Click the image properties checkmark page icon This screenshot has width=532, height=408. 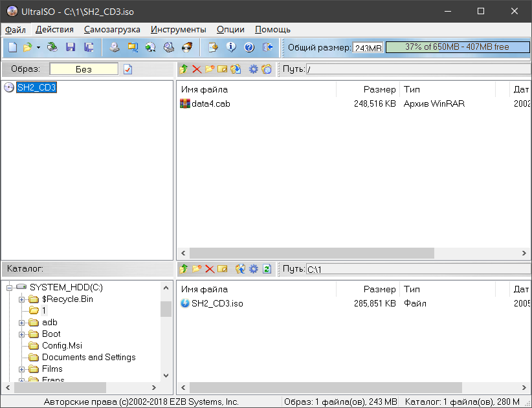pyautogui.click(x=127, y=69)
